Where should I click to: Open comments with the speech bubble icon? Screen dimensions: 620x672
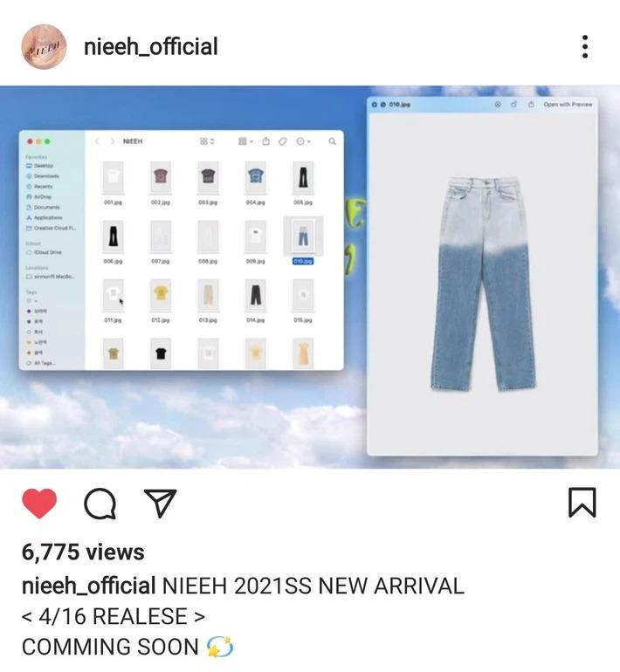pos(100,504)
